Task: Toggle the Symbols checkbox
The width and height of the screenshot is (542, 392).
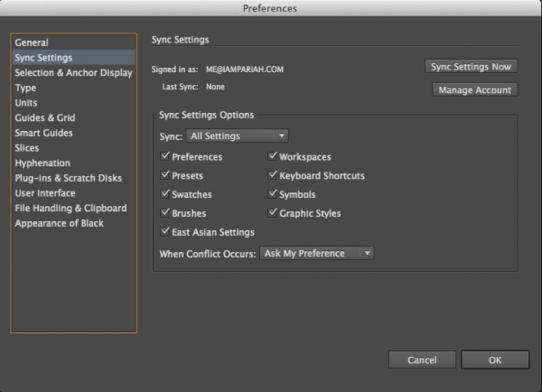Action: coord(273,194)
